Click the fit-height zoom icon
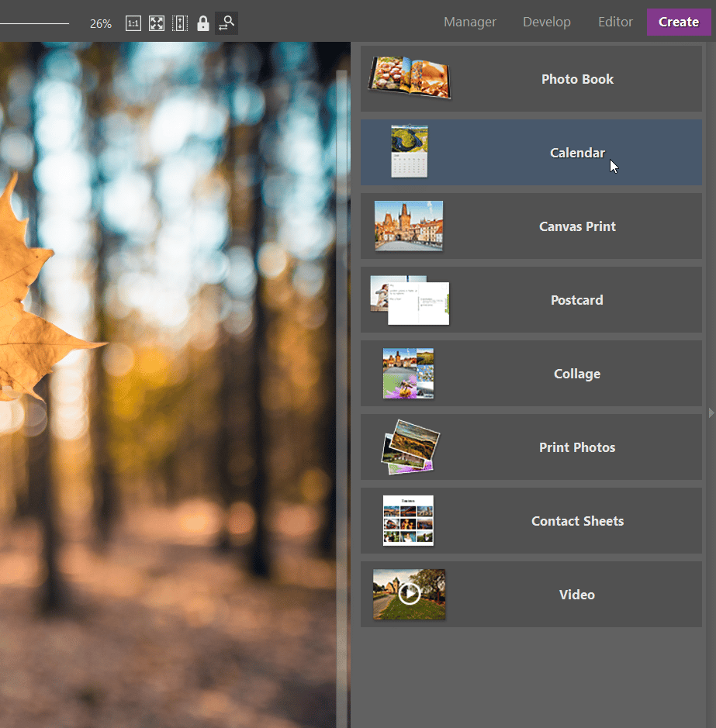 pyautogui.click(x=180, y=23)
